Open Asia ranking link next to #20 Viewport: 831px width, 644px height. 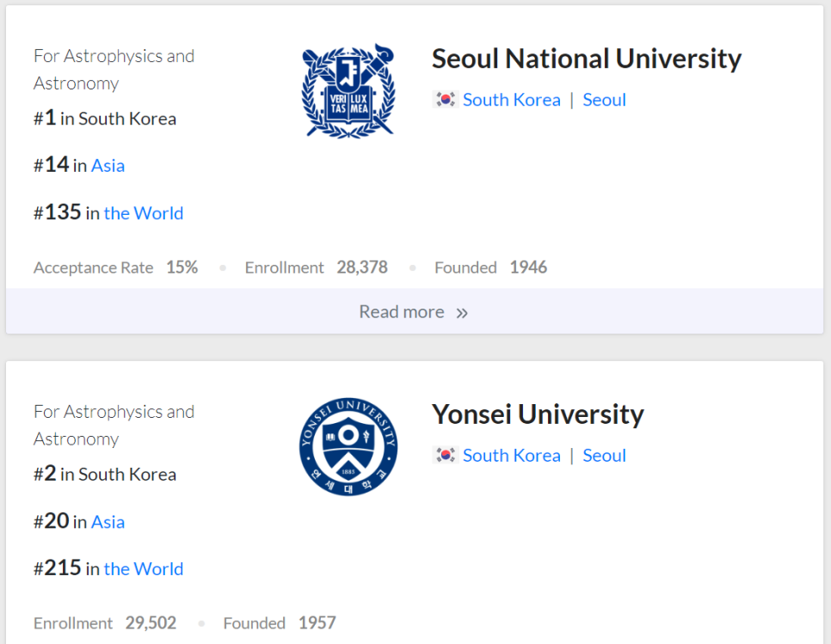(108, 522)
